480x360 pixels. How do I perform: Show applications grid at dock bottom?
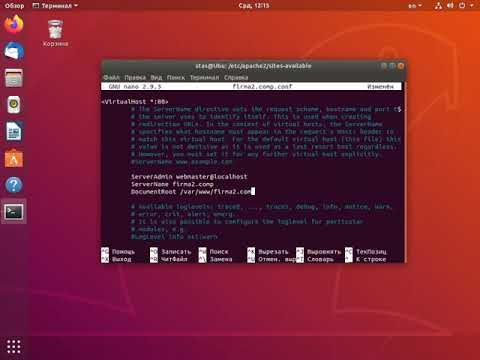[14, 347]
